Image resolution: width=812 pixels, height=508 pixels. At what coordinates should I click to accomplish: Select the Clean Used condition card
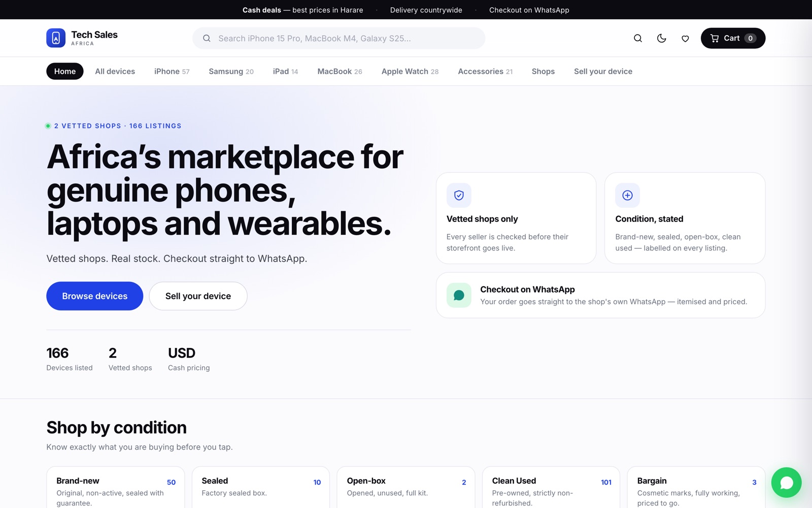[x=551, y=488]
